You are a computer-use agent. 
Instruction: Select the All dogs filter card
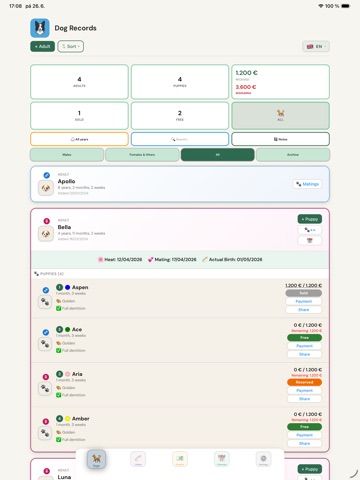[x=280, y=115]
